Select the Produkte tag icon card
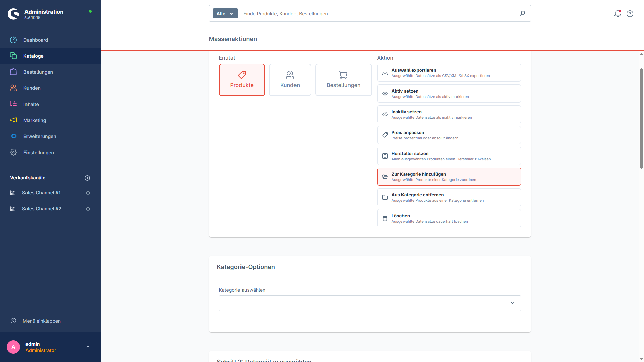644x362 pixels. click(242, 80)
